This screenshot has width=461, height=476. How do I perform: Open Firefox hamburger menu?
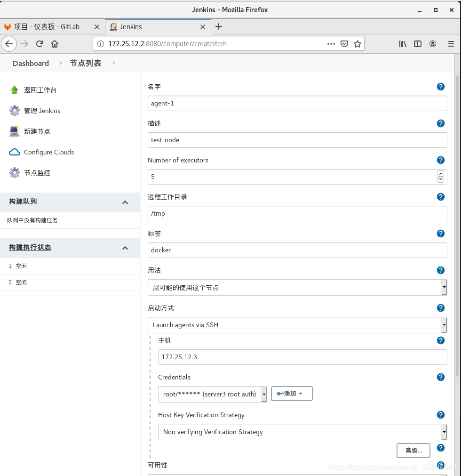[451, 44]
